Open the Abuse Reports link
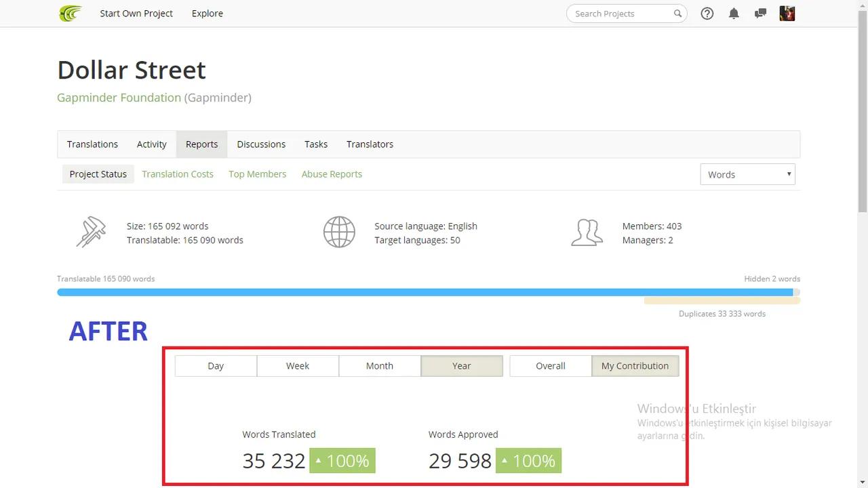This screenshot has width=868, height=488. [332, 174]
